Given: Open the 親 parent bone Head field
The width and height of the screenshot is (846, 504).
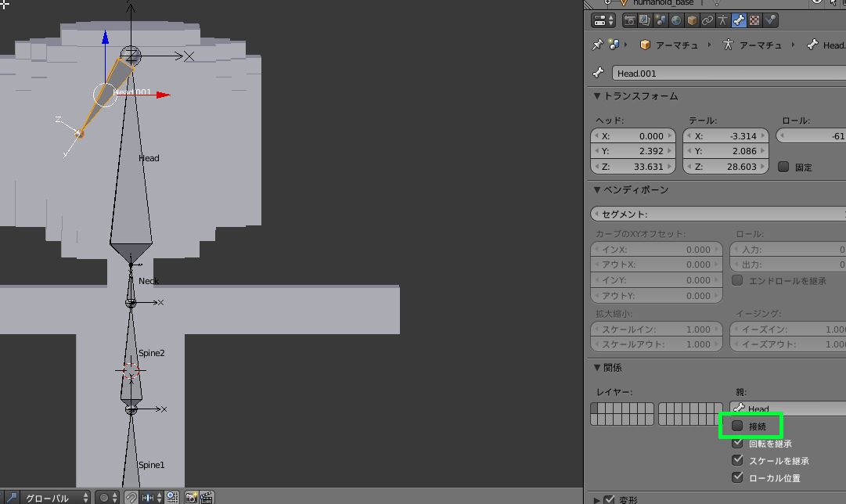Looking at the screenshot, I should (x=788, y=409).
